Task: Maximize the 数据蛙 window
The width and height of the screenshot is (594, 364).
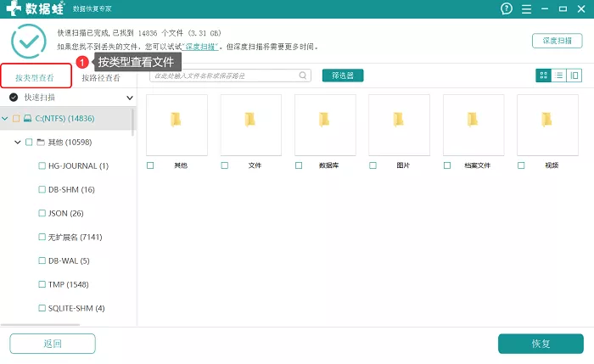Action: [x=563, y=8]
